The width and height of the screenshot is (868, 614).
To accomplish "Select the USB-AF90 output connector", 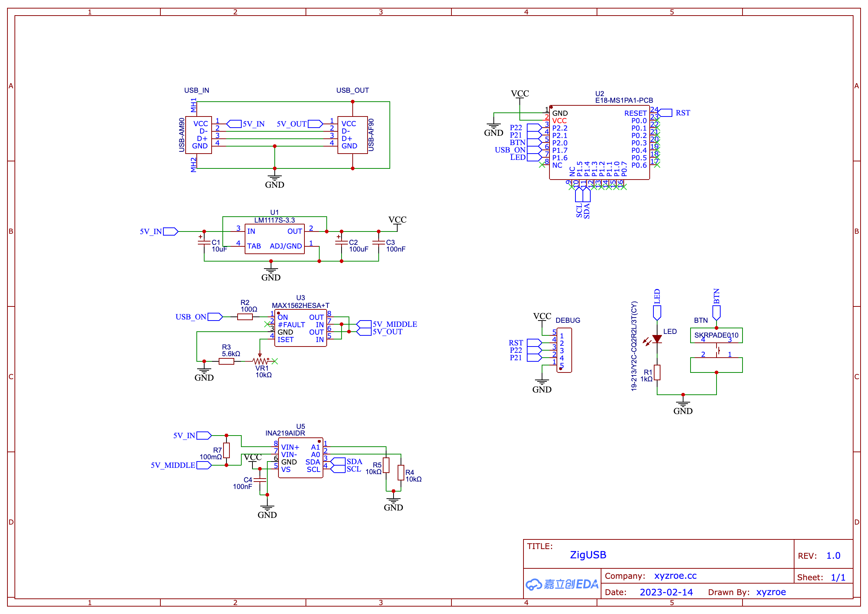I will point(352,135).
